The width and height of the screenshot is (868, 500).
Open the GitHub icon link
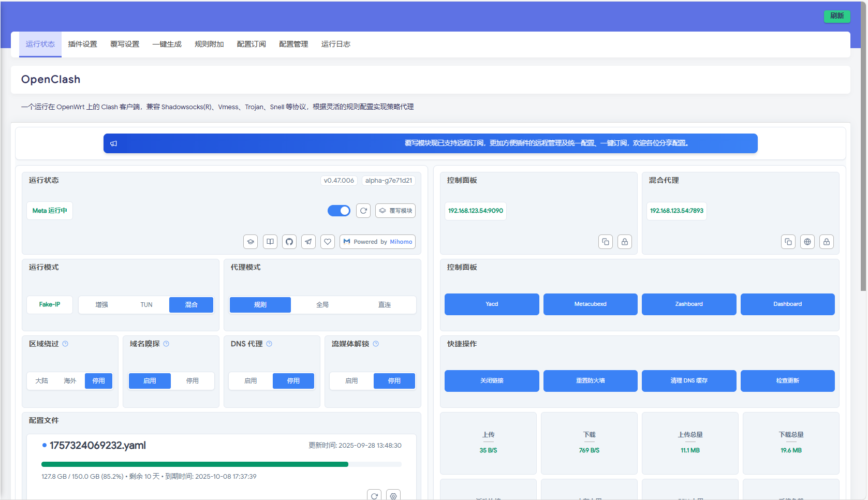[289, 242]
